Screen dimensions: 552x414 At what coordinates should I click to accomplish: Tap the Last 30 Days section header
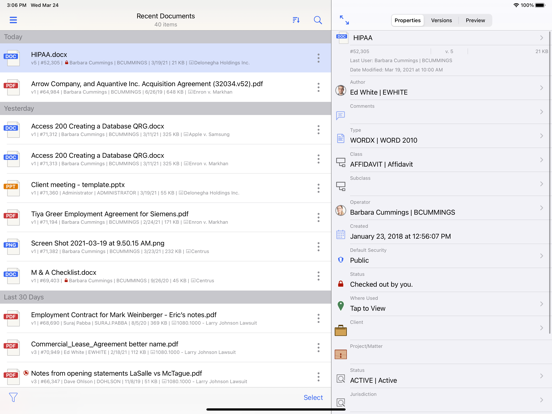[x=165, y=297]
